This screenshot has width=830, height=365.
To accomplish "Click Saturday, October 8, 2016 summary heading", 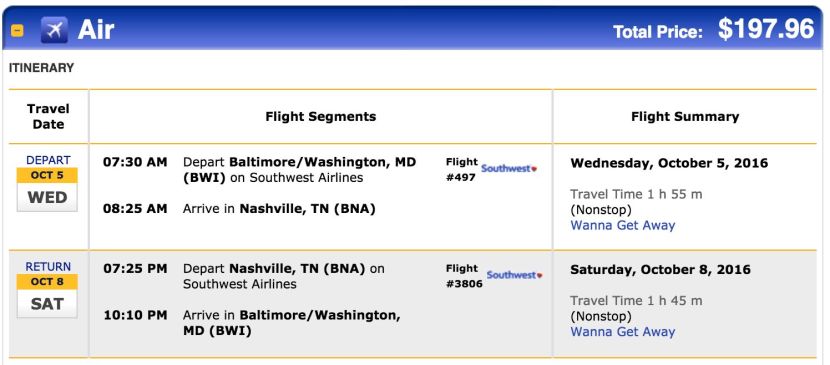I will coord(660,269).
